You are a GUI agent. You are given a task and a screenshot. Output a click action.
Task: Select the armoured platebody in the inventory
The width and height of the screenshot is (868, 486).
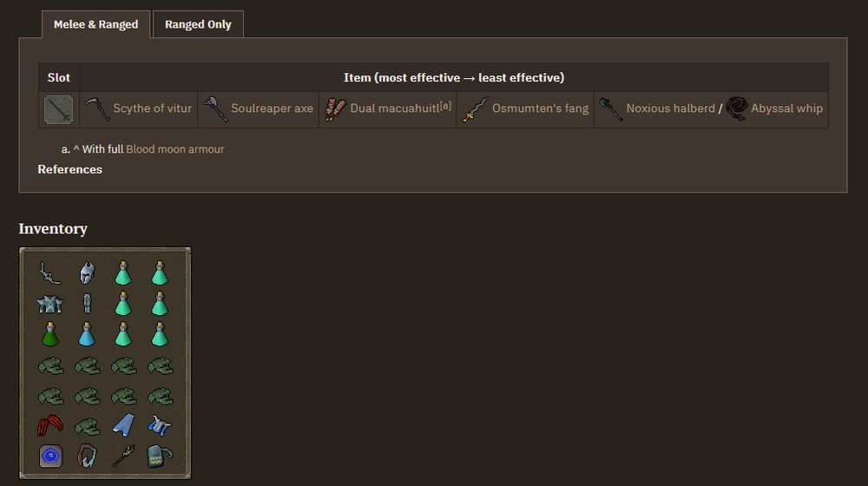click(x=50, y=304)
